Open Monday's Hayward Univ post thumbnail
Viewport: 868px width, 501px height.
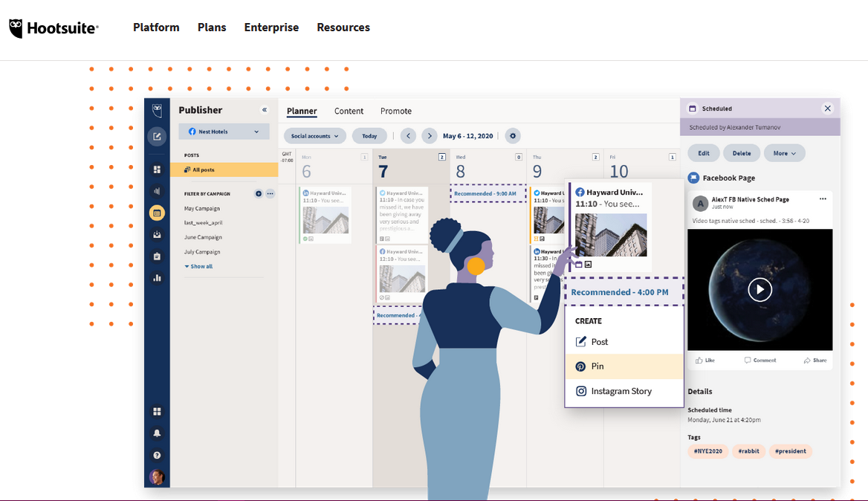pos(325,220)
